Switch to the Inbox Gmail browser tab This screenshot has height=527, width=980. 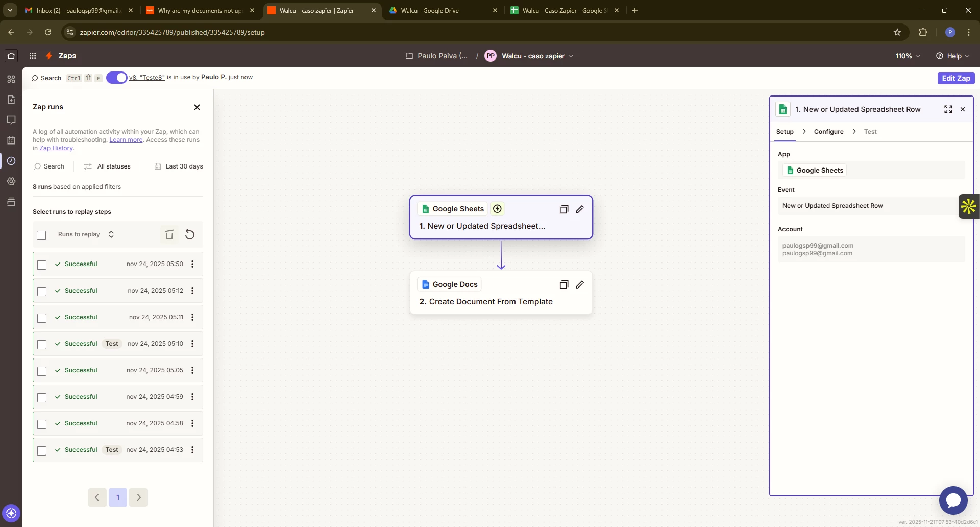pyautogui.click(x=79, y=10)
